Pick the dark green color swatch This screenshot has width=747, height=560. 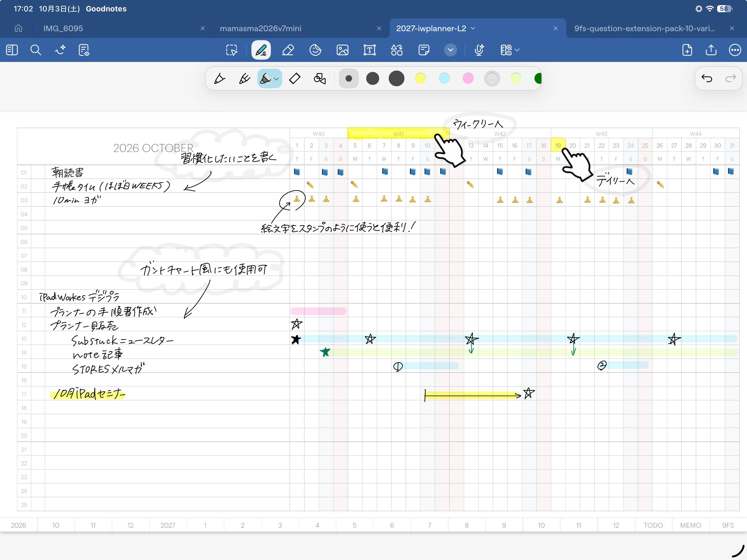point(538,79)
